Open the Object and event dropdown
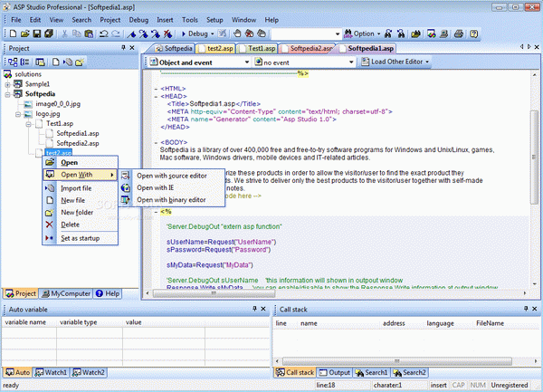This screenshot has height=392, width=543. [246, 62]
